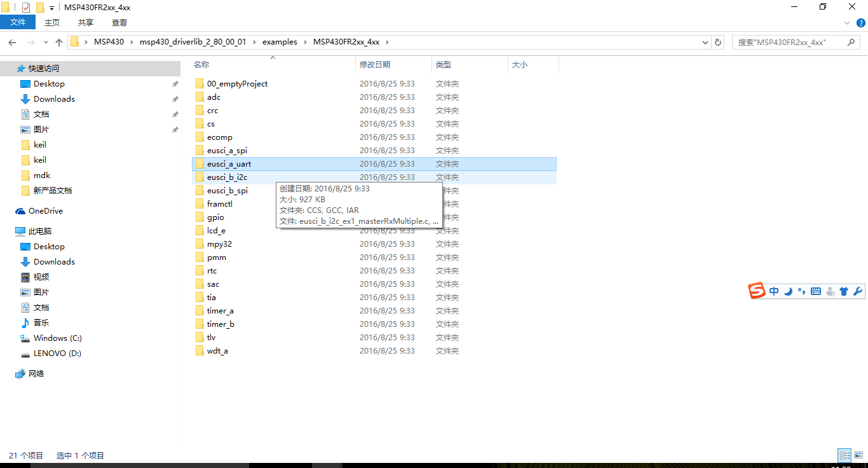Click the 视频 video icon in sidebar

click(x=25, y=277)
